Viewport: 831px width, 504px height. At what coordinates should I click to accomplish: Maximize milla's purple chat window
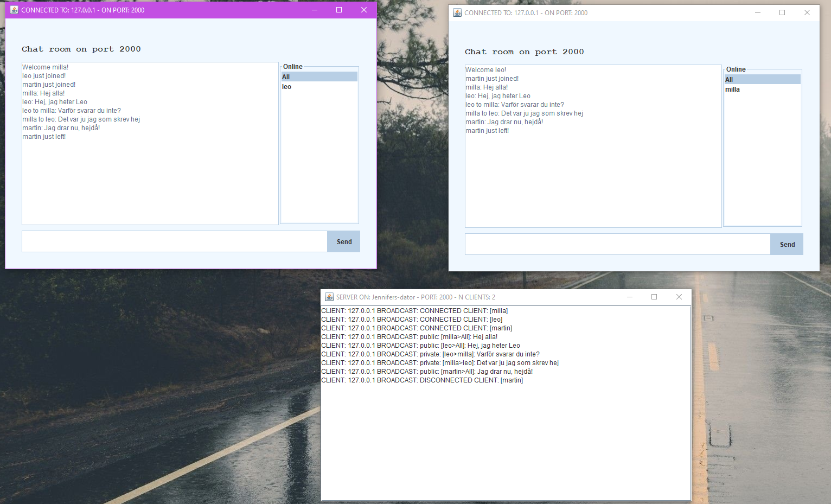click(x=339, y=10)
